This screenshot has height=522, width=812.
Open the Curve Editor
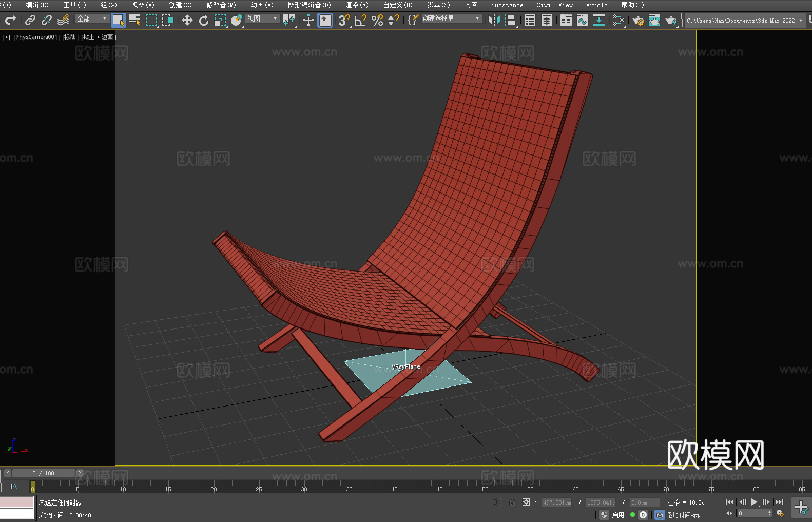pos(583,20)
